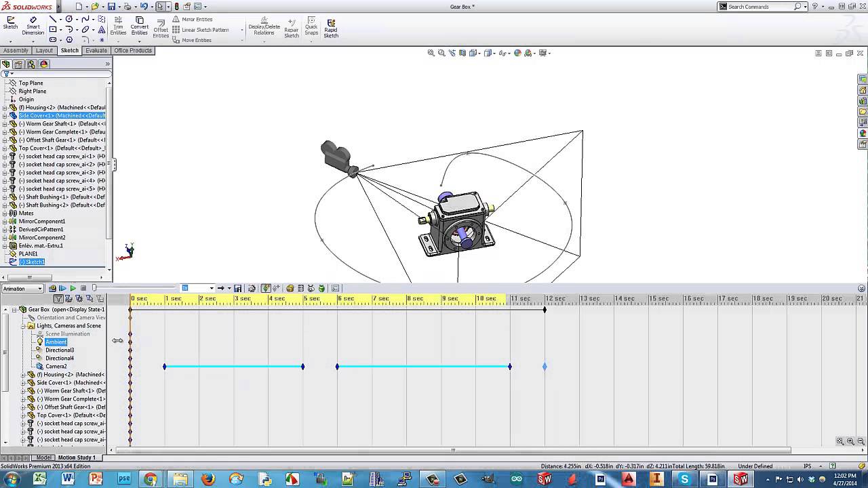This screenshot has width=868, height=488.
Task: Expand the Housing<2> node in the motion tree
Action: [22, 375]
